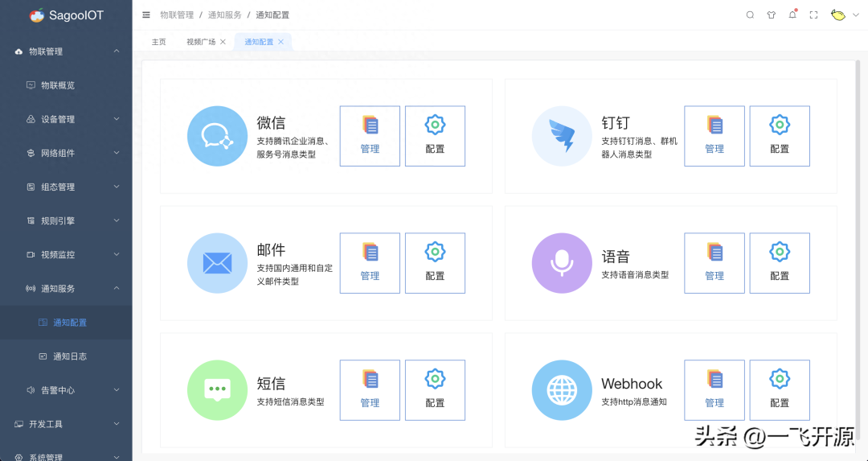This screenshot has width=868, height=461.
Task: Open 物联概览 in sidebar
Action: [66, 85]
